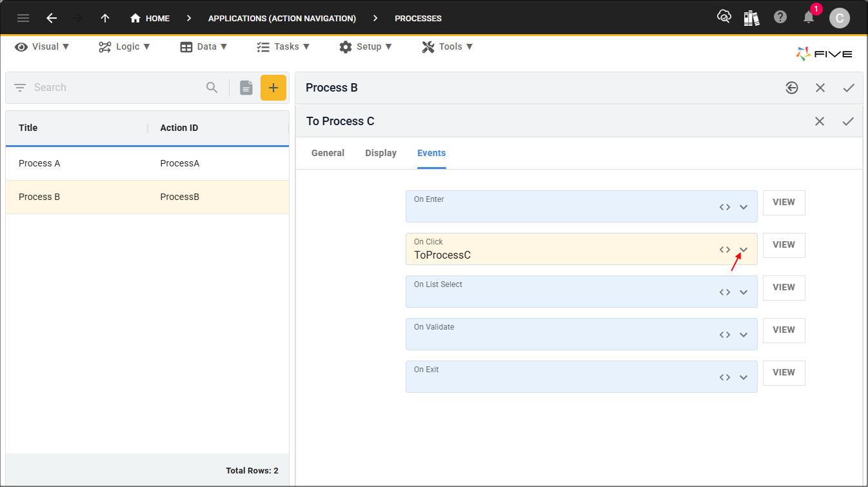Viewport: 868px width, 487px height.
Task: Click the filter icon in search bar
Action: [20, 88]
